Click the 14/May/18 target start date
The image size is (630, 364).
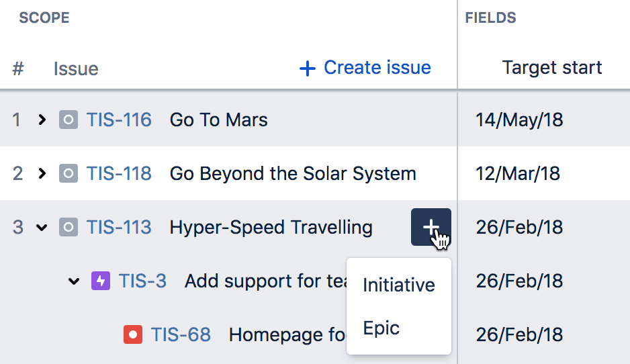pyautogui.click(x=519, y=120)
